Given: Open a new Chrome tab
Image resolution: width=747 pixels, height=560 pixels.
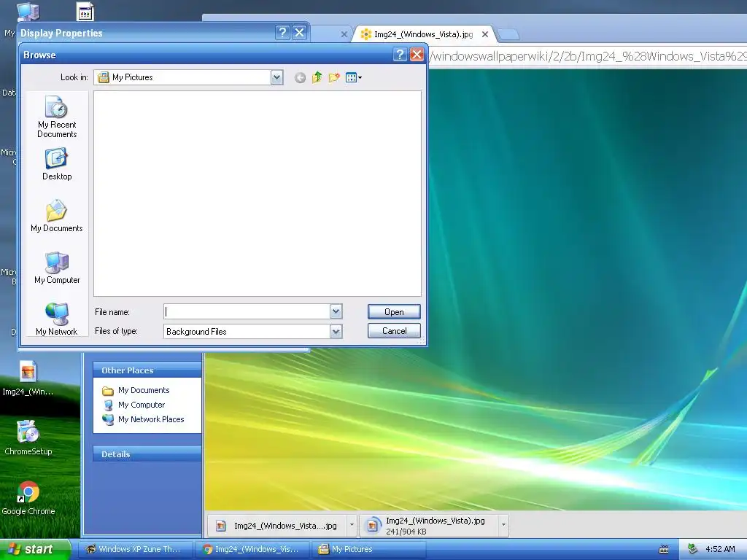Looking at the screenshot, I should (x=508, y=34).
